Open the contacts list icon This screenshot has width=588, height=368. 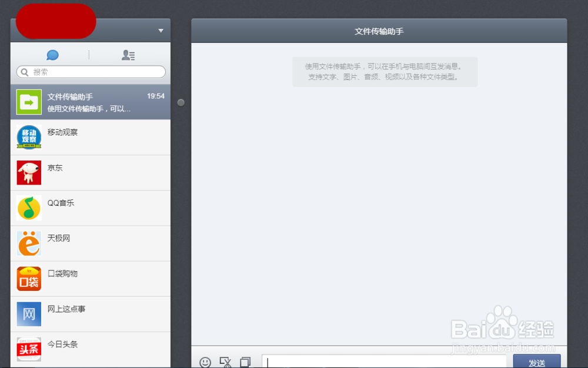coord(128,54)
